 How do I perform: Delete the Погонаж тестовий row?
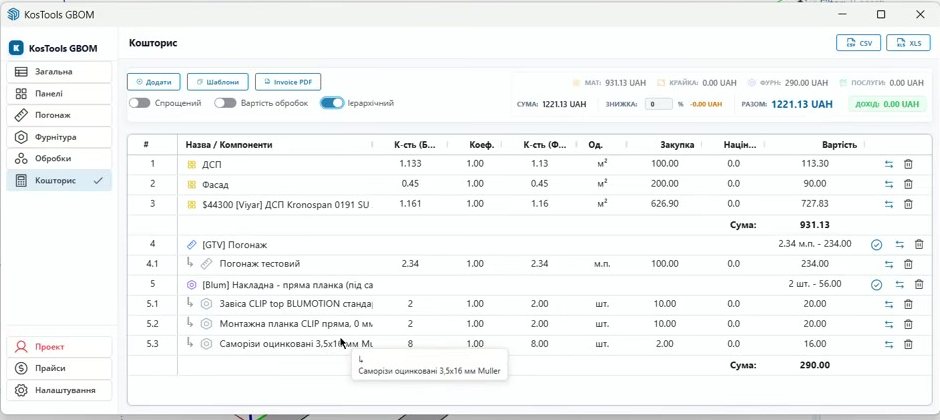coord(908,264)
